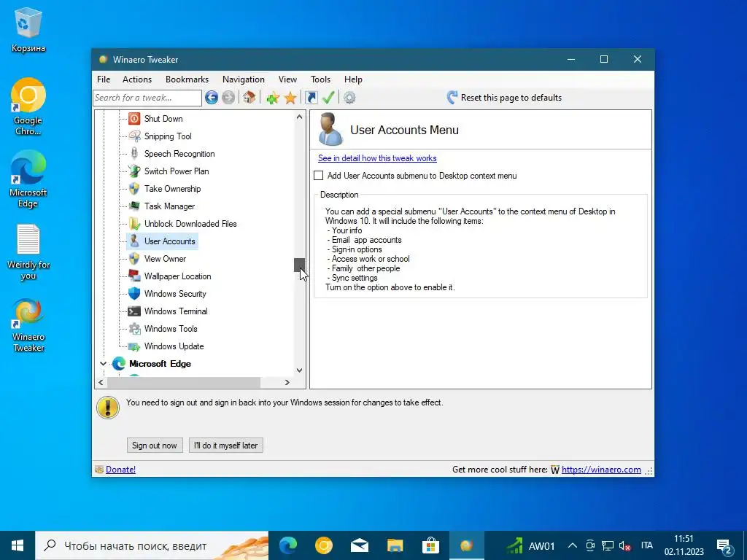The height and width of the screenshot is (560, 747).
Task: Focus the Search for a tweak field
Action: [147, 98]
